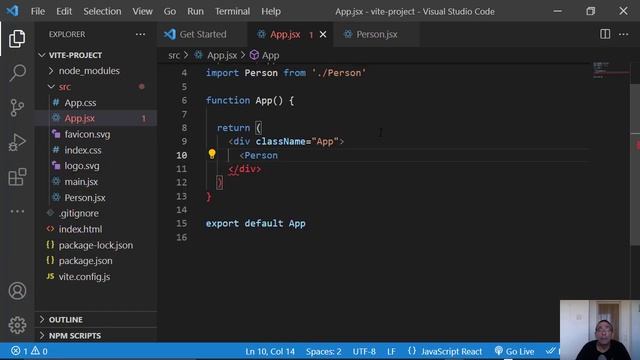The height and width of the screenshot is (360, 640).
Task: Open the Edit menu
Action: click(x=64, y=11)
